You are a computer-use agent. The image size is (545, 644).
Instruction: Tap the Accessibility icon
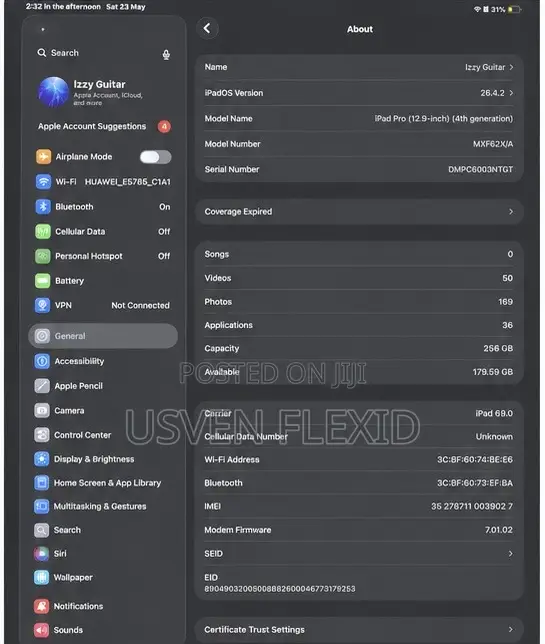(x=42, y=361)
